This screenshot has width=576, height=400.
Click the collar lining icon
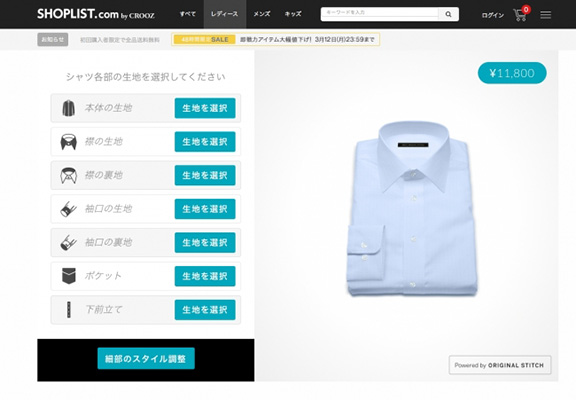pyautogui.click(x=69, y=175)
